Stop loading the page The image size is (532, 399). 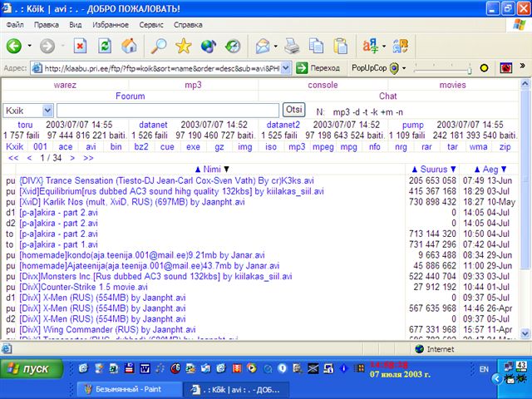pyautogui.click(x=81, y=46)
